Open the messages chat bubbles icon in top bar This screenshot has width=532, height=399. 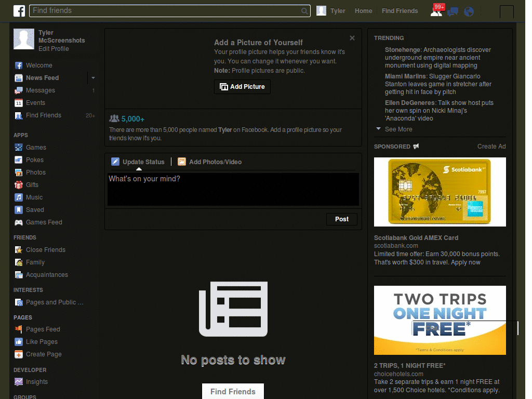click(x=453, y=12)
